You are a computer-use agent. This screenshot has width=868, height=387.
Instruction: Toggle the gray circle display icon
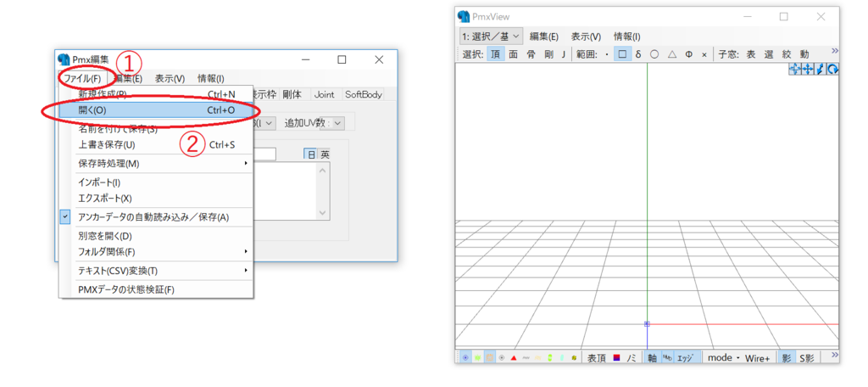502,357
